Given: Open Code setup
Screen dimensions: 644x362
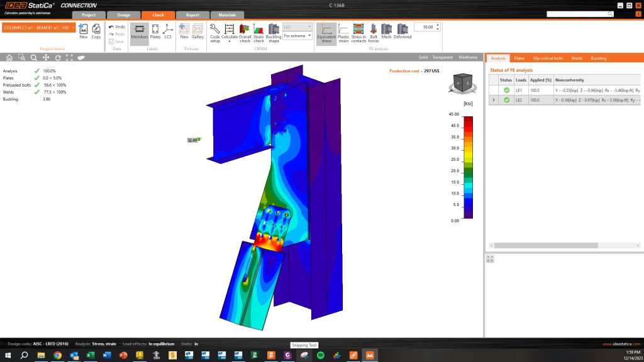Looking at the screenshot, I should pos(215,33).
